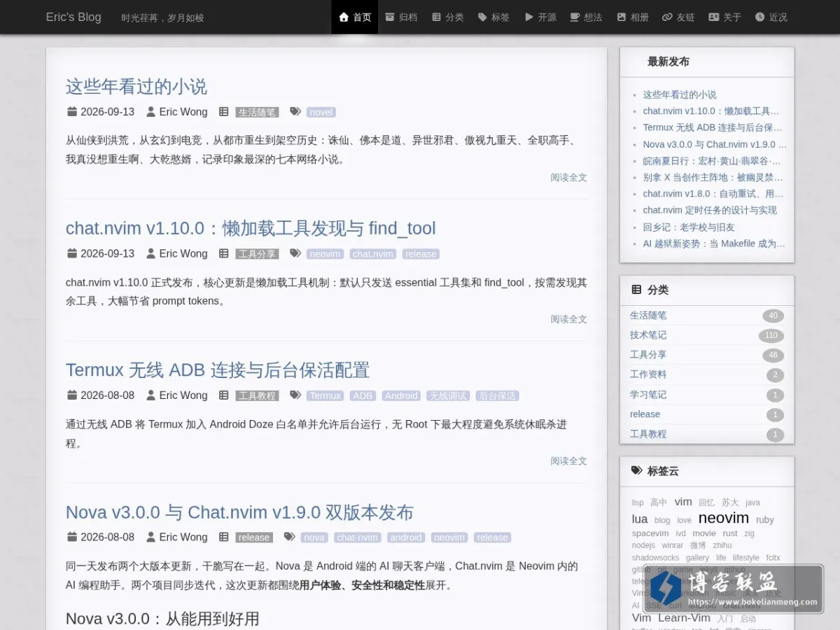Image resolution: width=840 pixels, height=630 pixels.
Task: Open the Termux 无线 ADB post title
Action: (218, 370)
